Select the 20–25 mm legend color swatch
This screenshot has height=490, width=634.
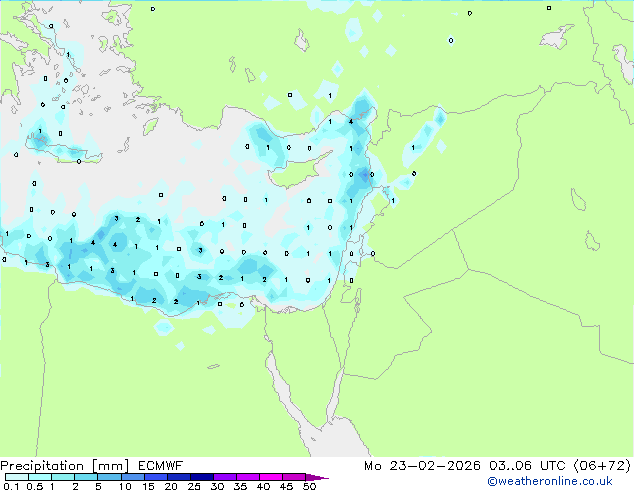tap(178, 477)
